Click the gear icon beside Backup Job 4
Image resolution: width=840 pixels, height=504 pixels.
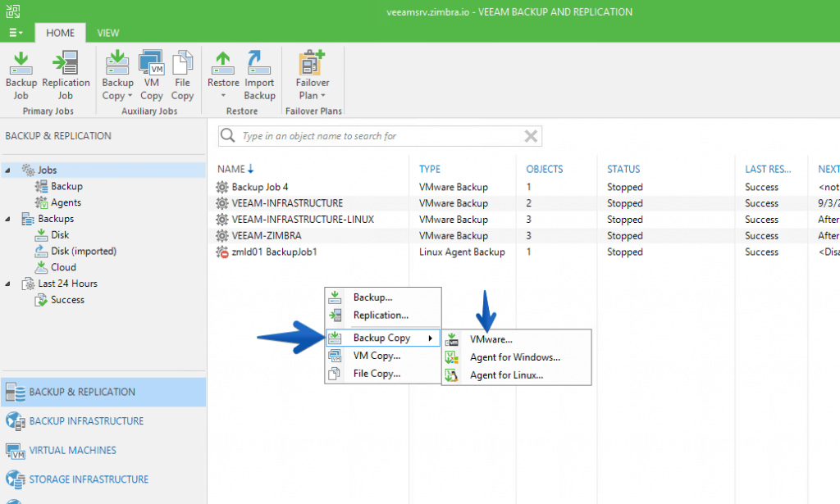[x=221, y=187]
